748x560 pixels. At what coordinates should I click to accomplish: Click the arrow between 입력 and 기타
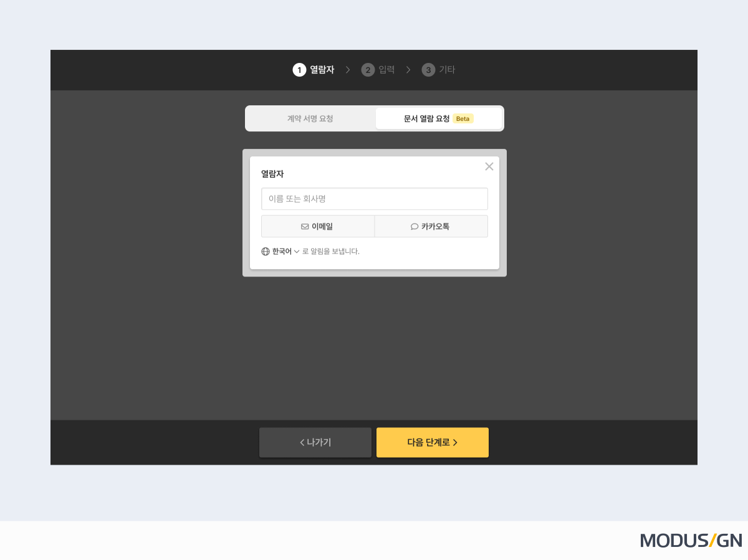[x=408, y=70]
